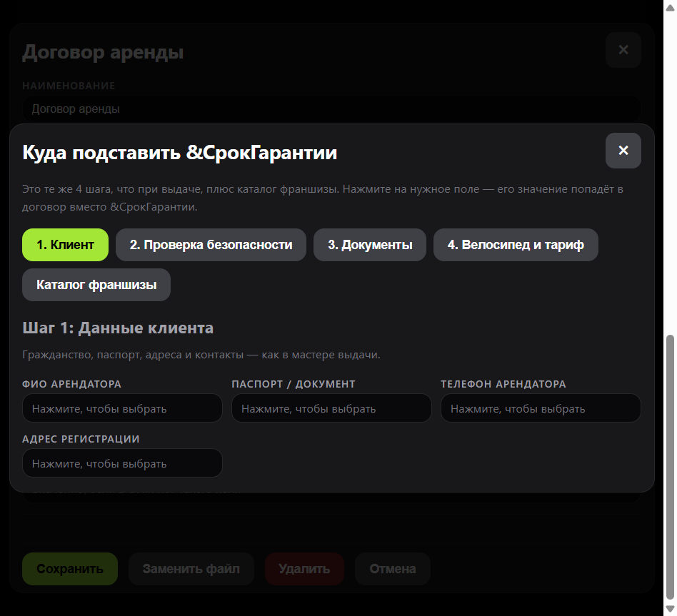Click the 'Сохранить' button in background window
The width and height of the screenshot is (677, 616).
(70, 569)
